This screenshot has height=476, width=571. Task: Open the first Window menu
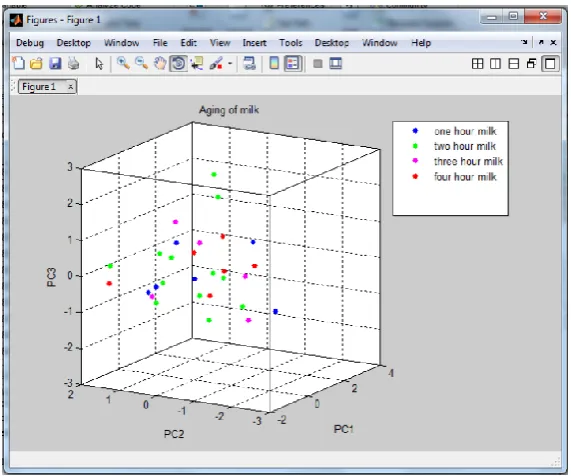point(121,43)
